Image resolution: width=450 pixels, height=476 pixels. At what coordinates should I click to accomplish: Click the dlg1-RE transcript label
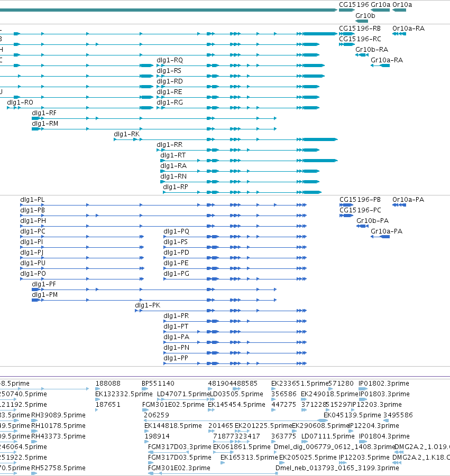pos(169,92)
